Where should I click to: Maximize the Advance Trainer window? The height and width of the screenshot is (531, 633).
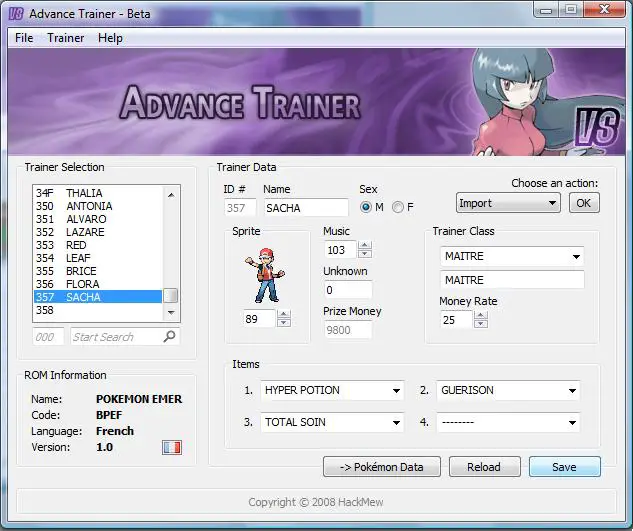coord(571,10)
